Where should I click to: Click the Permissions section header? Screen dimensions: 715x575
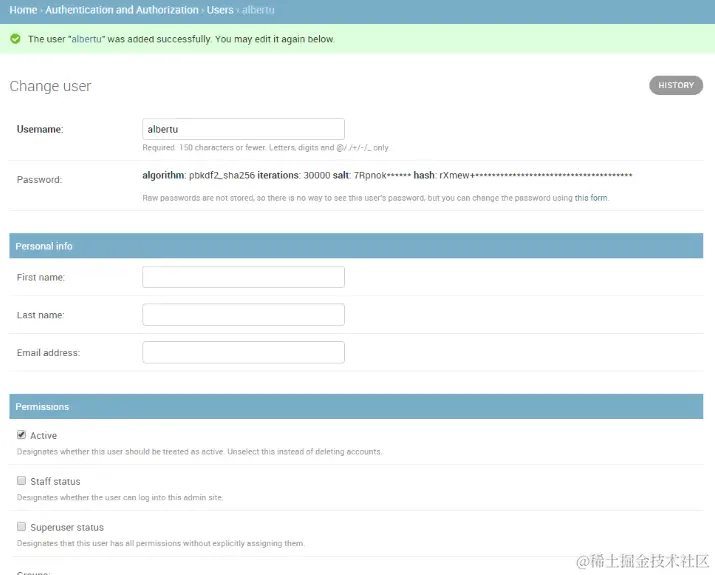tap(356, 406)
